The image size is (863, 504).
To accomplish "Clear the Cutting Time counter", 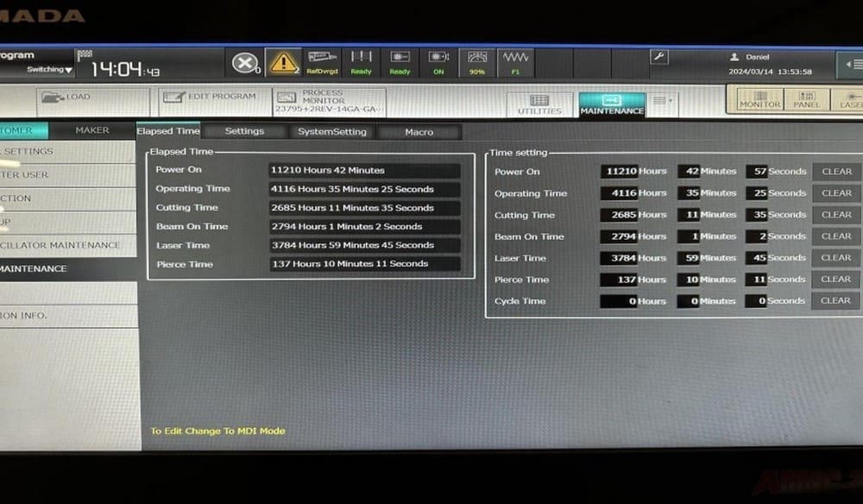I will (836, 215).
